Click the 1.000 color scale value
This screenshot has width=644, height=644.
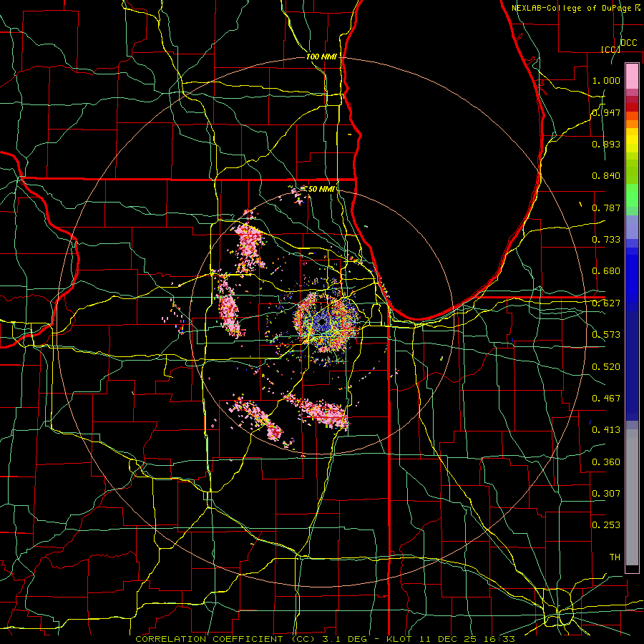pyautogui.click(x=606, y=80)
